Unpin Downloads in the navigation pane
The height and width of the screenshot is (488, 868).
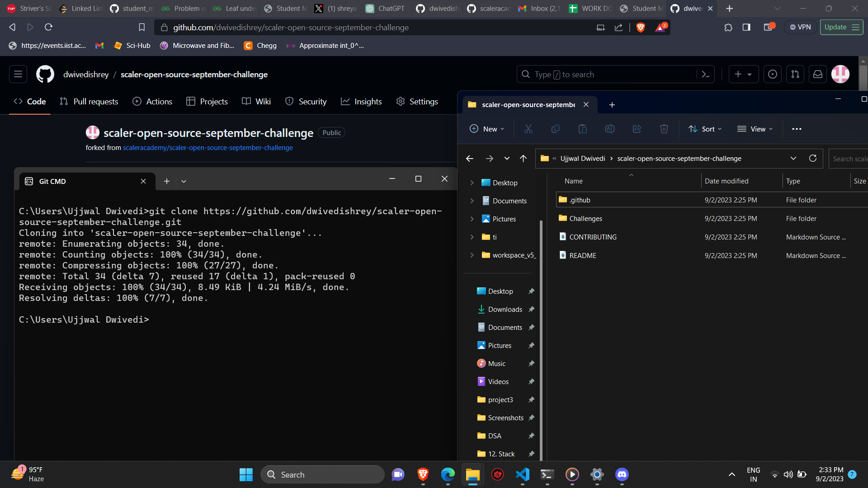[x=532, y=309]
